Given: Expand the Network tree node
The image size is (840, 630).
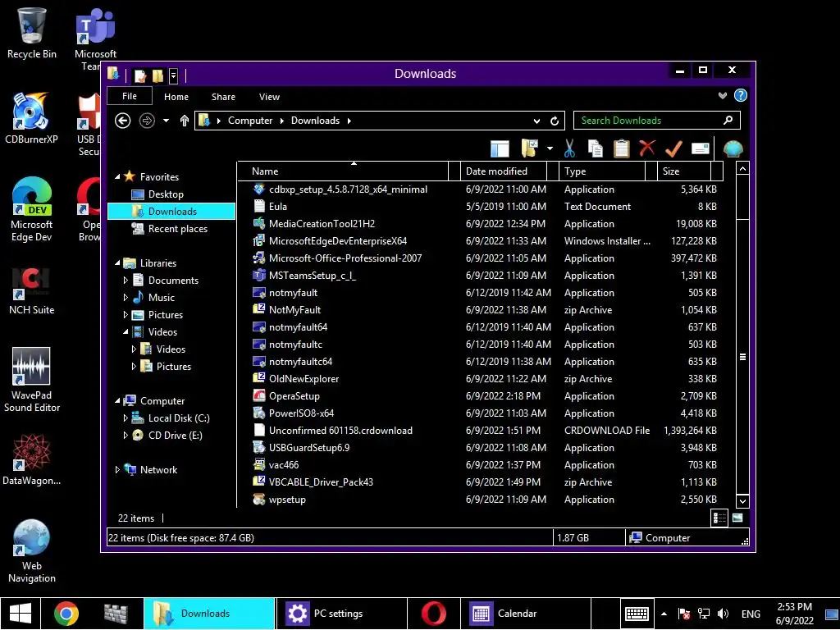Looking at the screenshot, I should click(117, 470).
